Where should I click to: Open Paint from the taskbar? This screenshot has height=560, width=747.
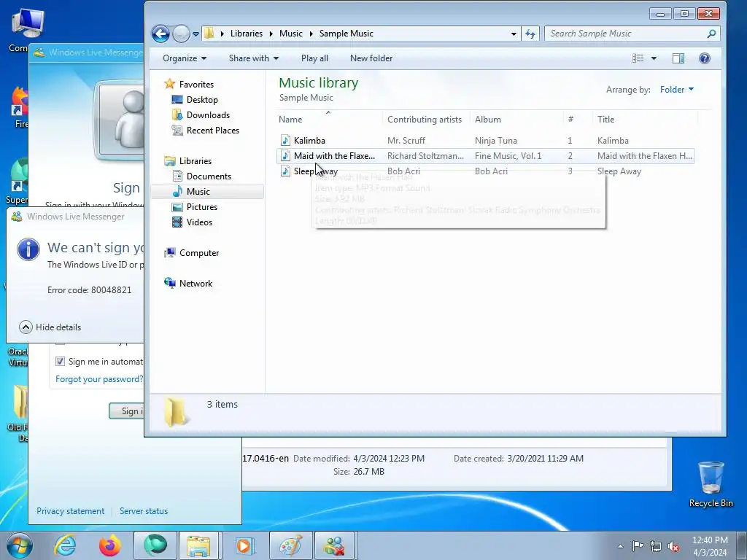click(291, 545)
